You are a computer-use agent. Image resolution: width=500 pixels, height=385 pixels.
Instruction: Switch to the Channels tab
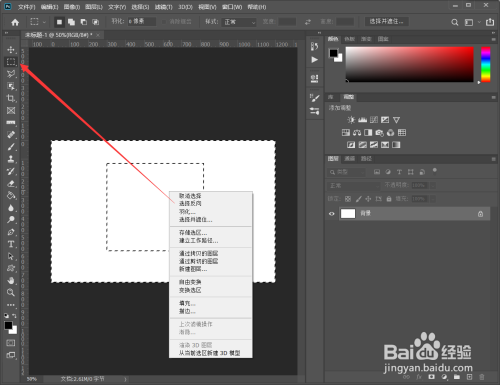click(x=349, y=159)
